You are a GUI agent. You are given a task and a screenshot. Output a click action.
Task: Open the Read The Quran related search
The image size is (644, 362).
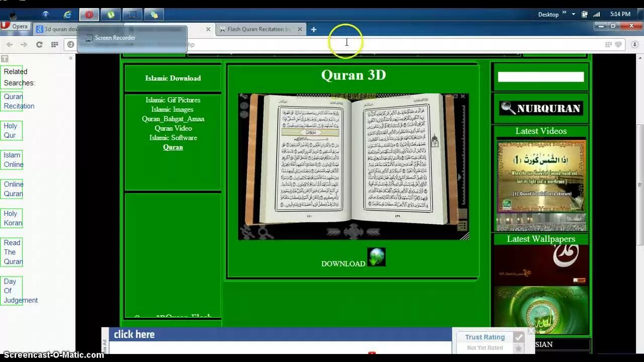coord(13,252)
